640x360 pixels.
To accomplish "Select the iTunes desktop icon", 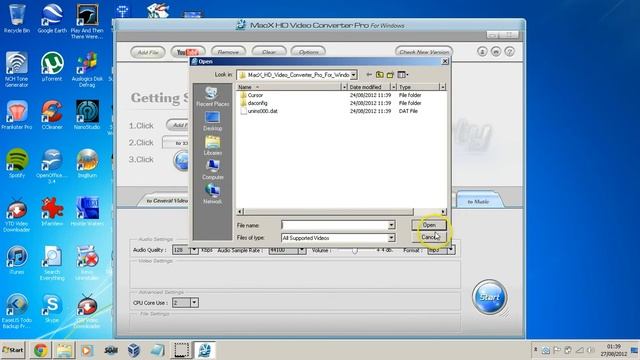I will click(17, 260).
